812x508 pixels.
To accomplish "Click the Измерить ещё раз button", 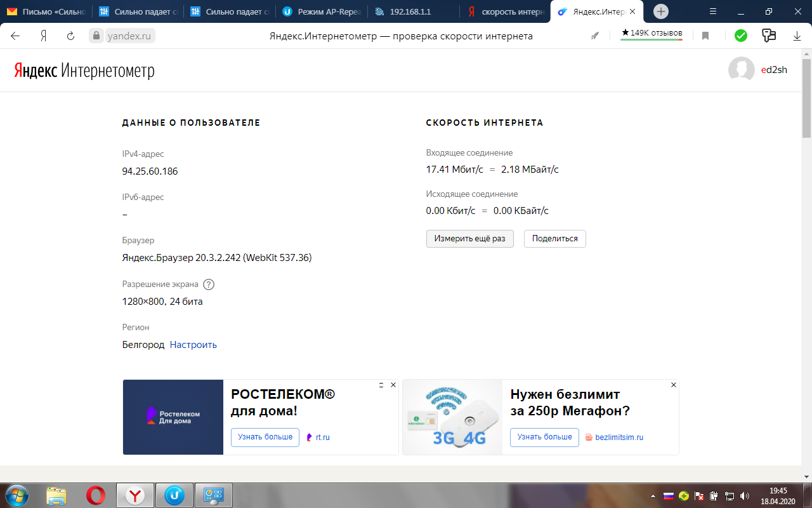I will [x=470, y=239].
